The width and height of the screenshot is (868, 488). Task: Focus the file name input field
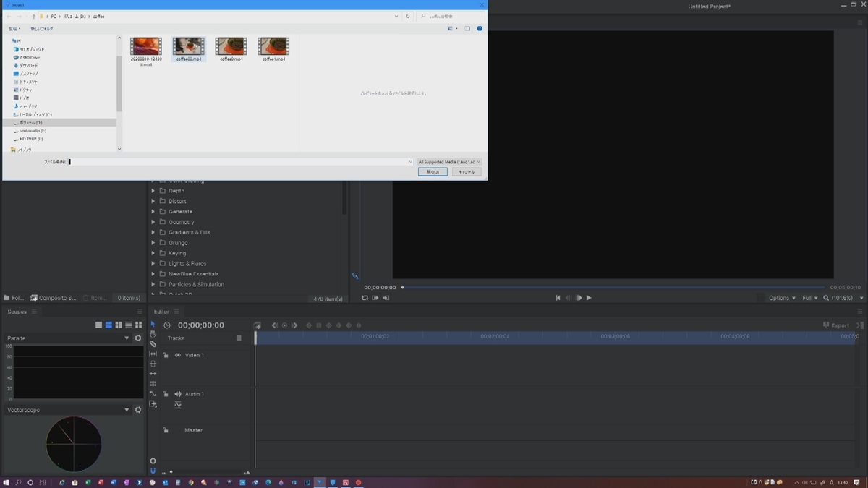click(x=241, y=162)
